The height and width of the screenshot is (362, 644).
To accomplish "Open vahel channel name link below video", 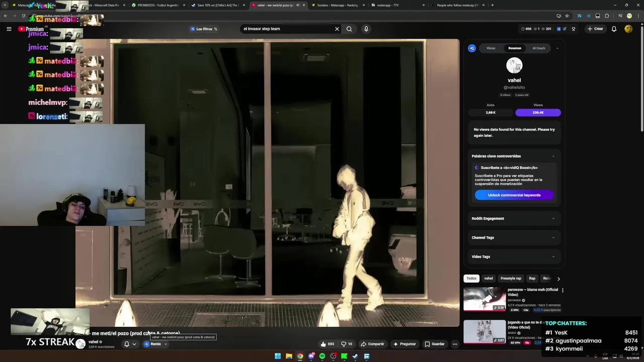I will click(x=94, y=342).
